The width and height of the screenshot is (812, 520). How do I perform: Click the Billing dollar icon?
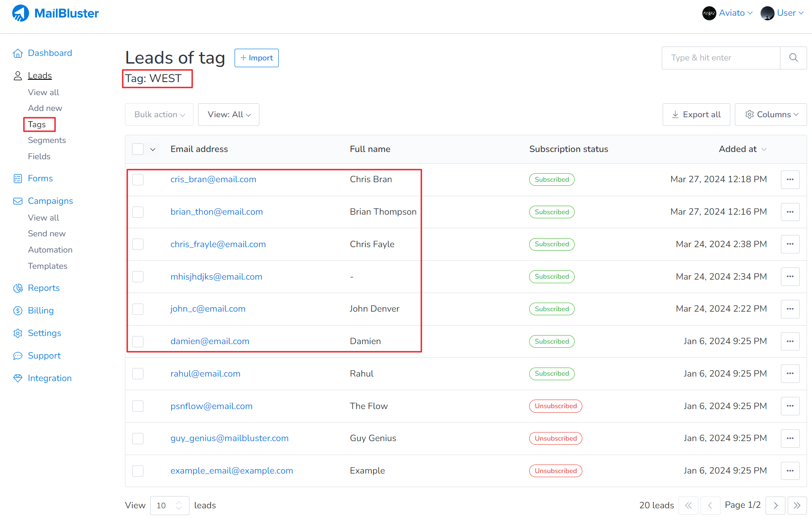click(x=18, y=311)
